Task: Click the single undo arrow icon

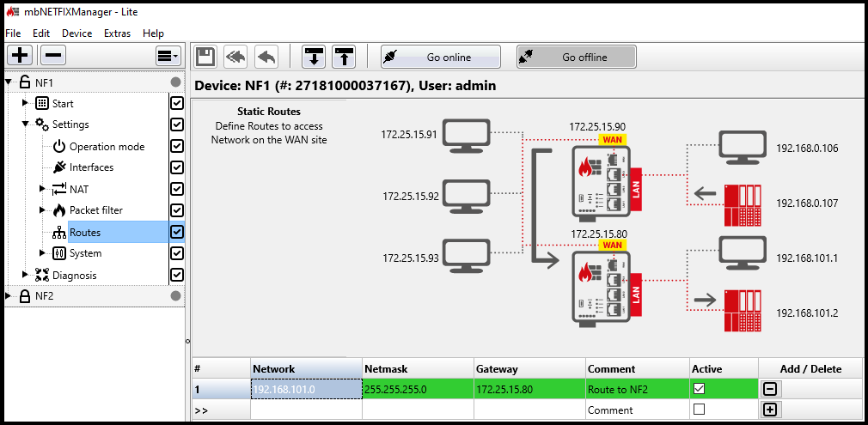Action: 266,57
